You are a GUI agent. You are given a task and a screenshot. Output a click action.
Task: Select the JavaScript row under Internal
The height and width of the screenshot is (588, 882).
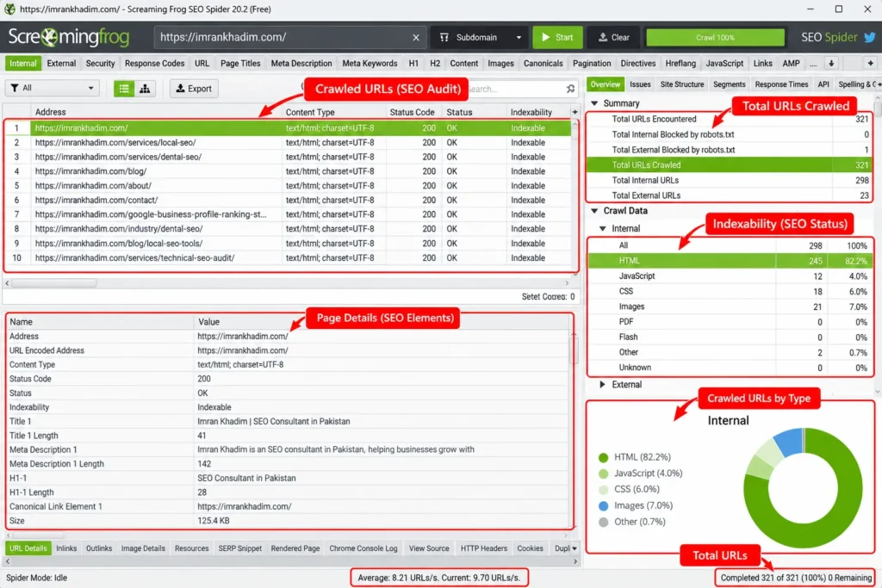coord(730,276)
